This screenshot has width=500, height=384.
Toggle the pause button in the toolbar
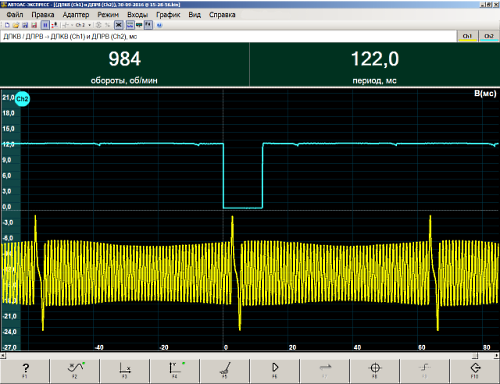pyautogui.click(x=45, y=25)
